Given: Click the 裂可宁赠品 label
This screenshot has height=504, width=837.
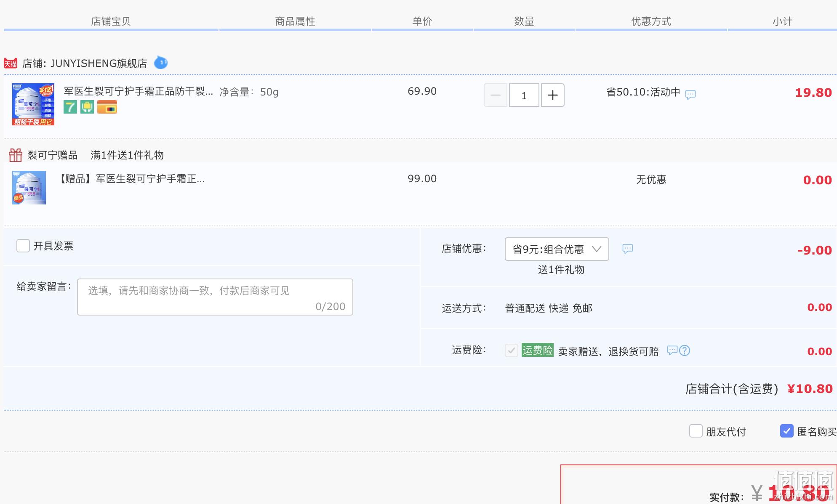Looking at the screenshot, I should click(x=53, y=155).
